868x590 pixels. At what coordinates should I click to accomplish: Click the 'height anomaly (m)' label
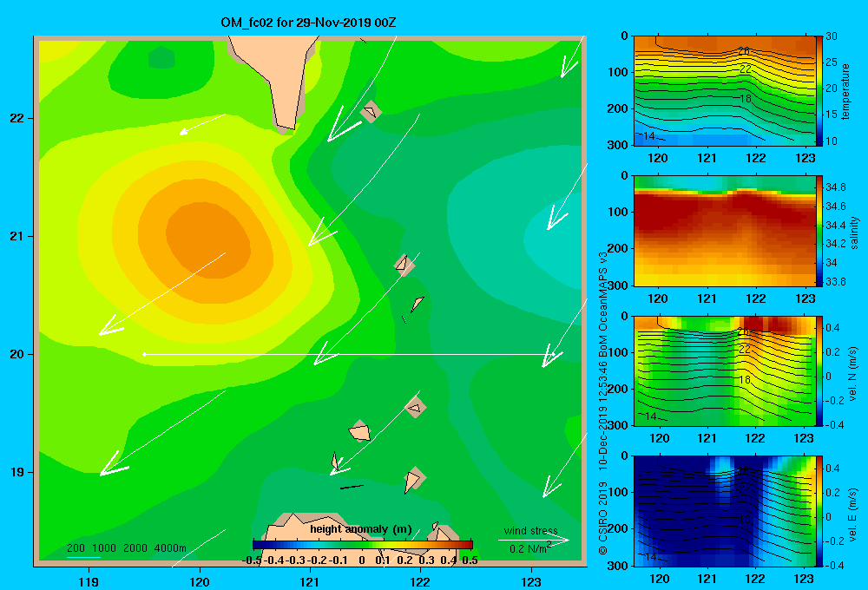click(361, 529)
